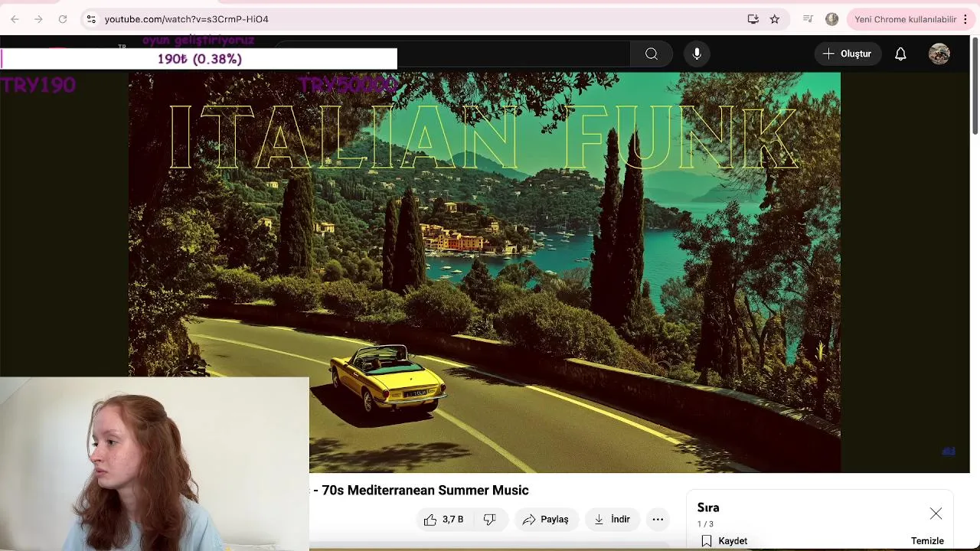Image resolution: width=980 pixels, height=551 pixels.
Task: Open the media control icon in toolbar
Action: pos(808,19)
